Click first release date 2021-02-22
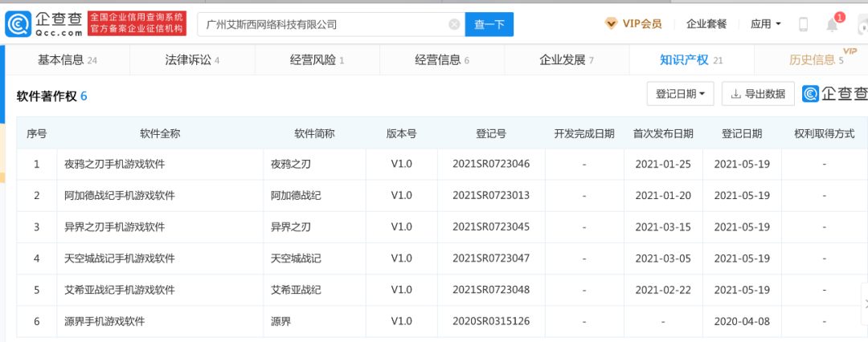The image size is (868, 342). pyautogui.click(x=662, y=290)
